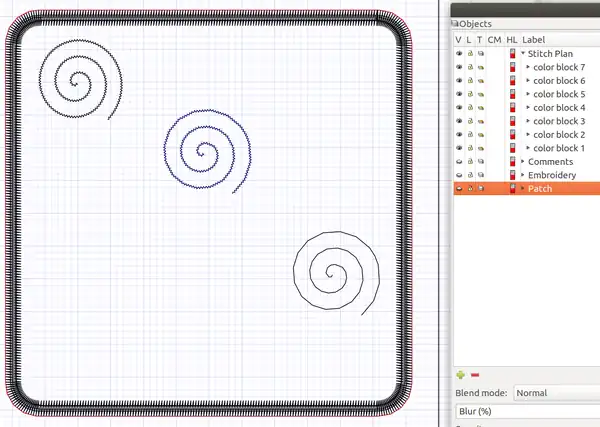Screen dimensions: 600x427
Task: Click highlight color swatch for color block 4
Action: (513, 107)
